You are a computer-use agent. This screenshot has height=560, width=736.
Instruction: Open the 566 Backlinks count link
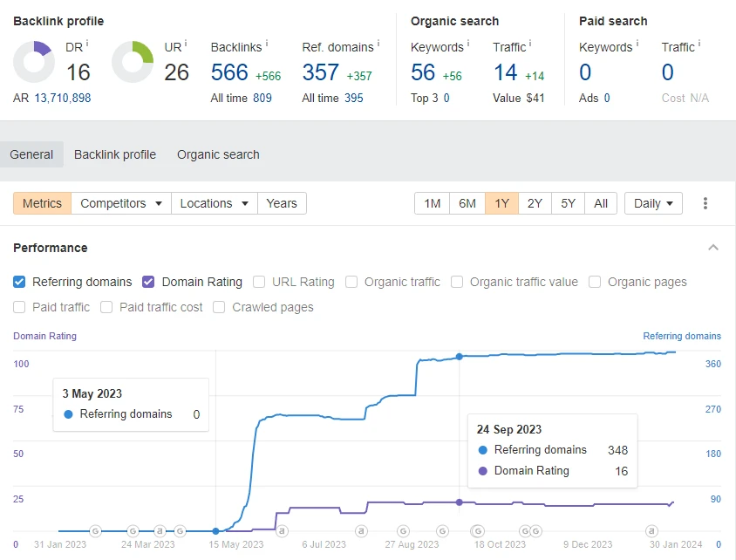[229, 72]
